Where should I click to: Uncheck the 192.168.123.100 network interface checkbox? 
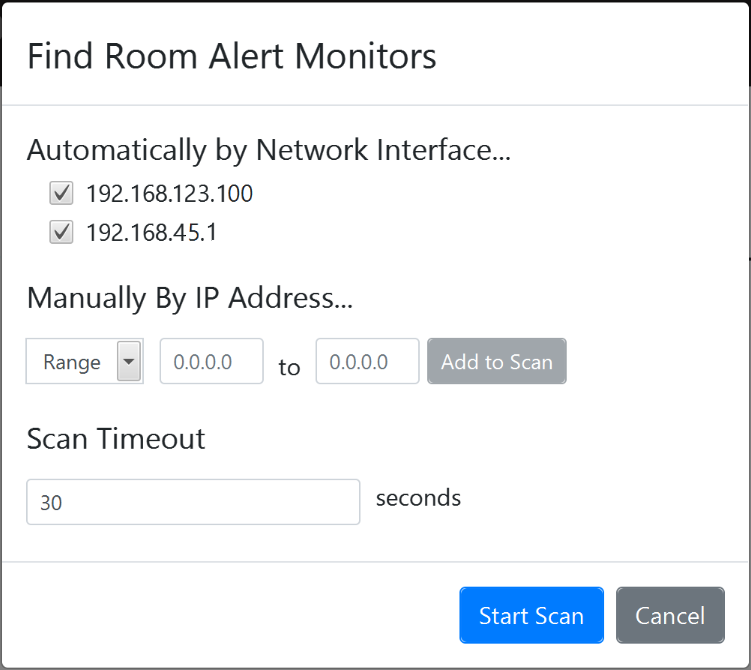(62, 193)
